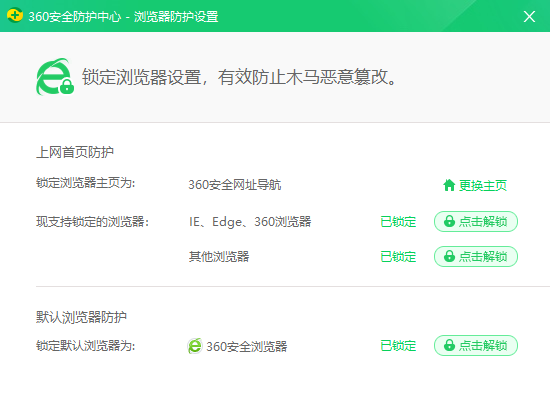Click the banner text 锁定浏览器设置，有效防止木马恶意篡改

pyautogui.click(x=239, y=77)
